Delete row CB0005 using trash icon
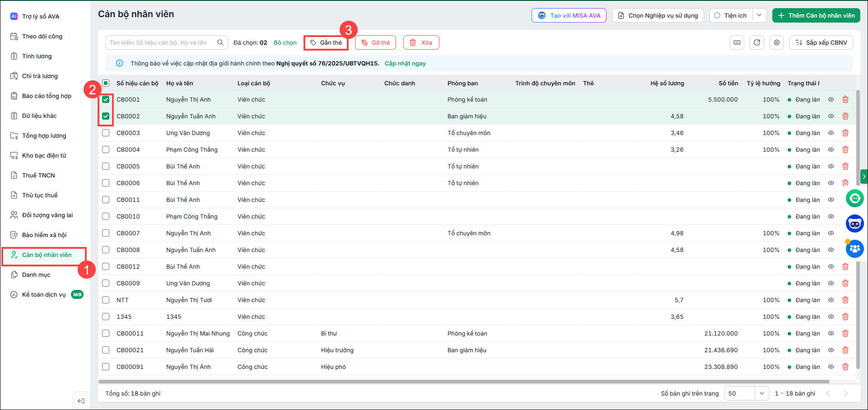868x410 pixels. [x=845, y=166]
